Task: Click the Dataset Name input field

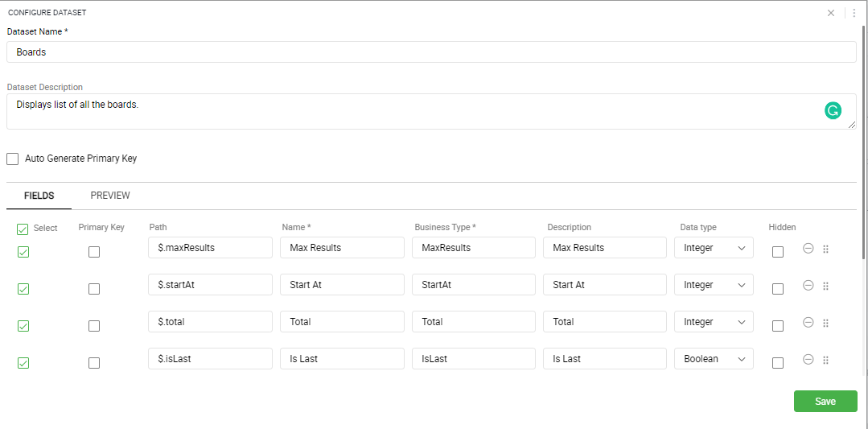Action: (x=431, y=52)
